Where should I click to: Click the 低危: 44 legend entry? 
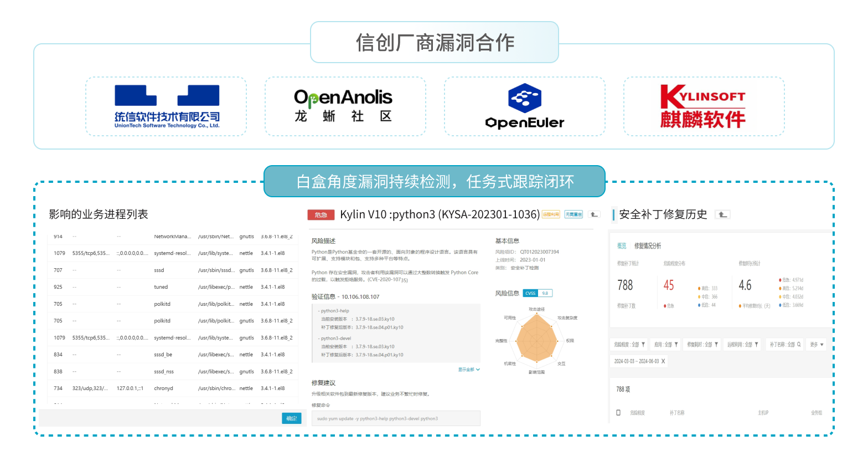coord(707,305)
